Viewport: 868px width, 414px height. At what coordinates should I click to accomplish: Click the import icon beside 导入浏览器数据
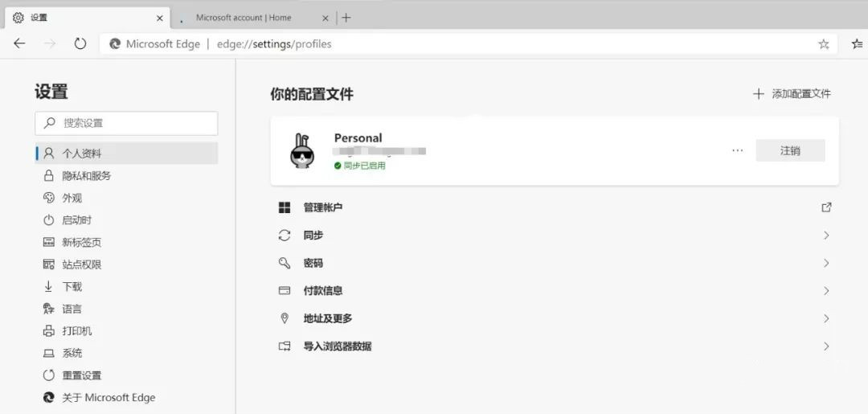point(285,346)
